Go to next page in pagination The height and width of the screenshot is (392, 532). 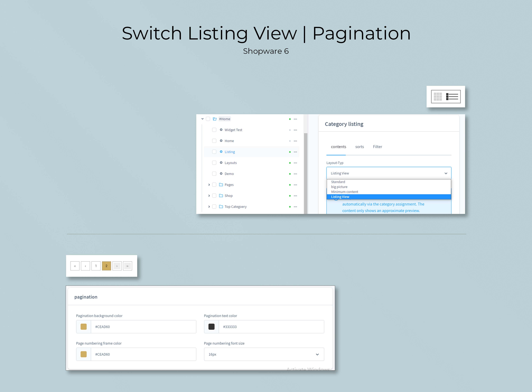pos(117,266)
